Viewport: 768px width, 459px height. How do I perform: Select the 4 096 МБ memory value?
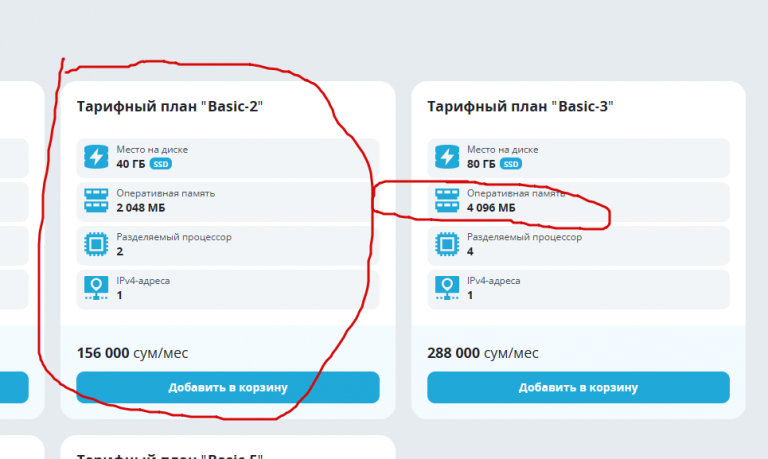coord(491,208)
